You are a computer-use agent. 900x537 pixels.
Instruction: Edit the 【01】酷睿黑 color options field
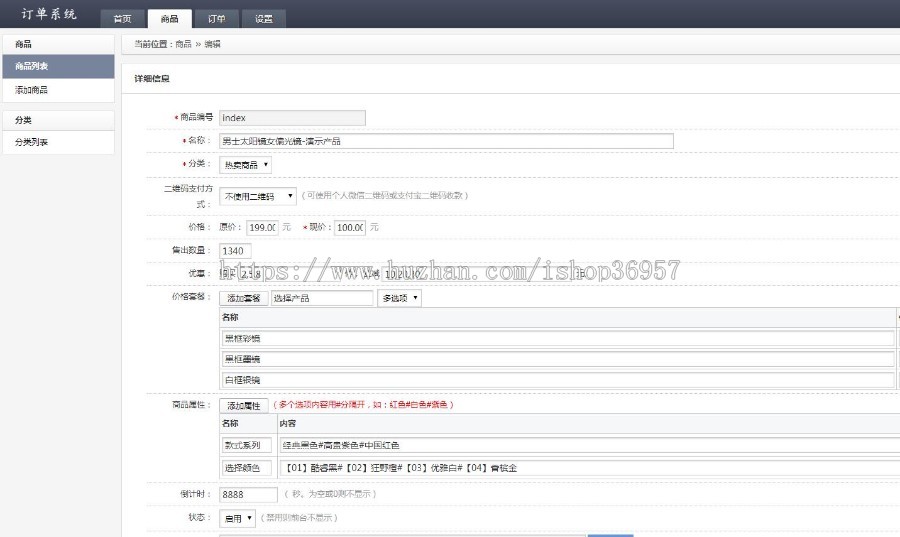coord(590,468)
